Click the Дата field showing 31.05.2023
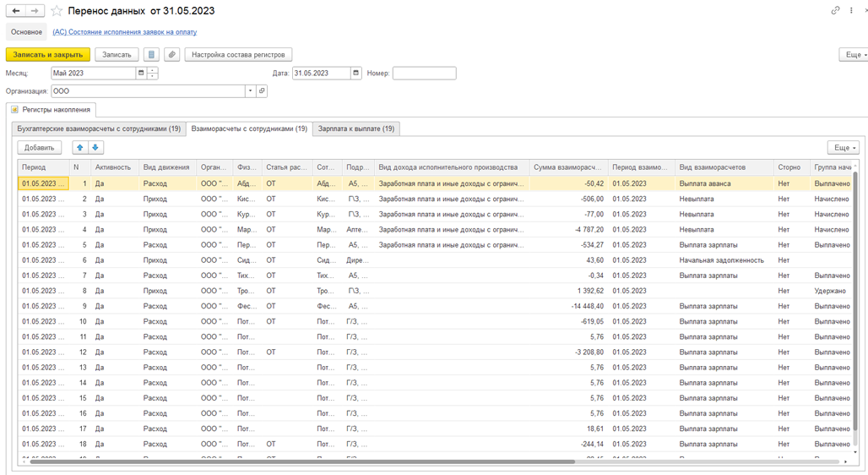 coord(322,73)
